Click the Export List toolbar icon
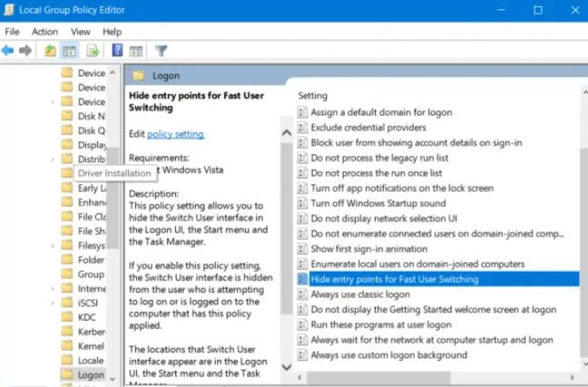 [93, 50]
